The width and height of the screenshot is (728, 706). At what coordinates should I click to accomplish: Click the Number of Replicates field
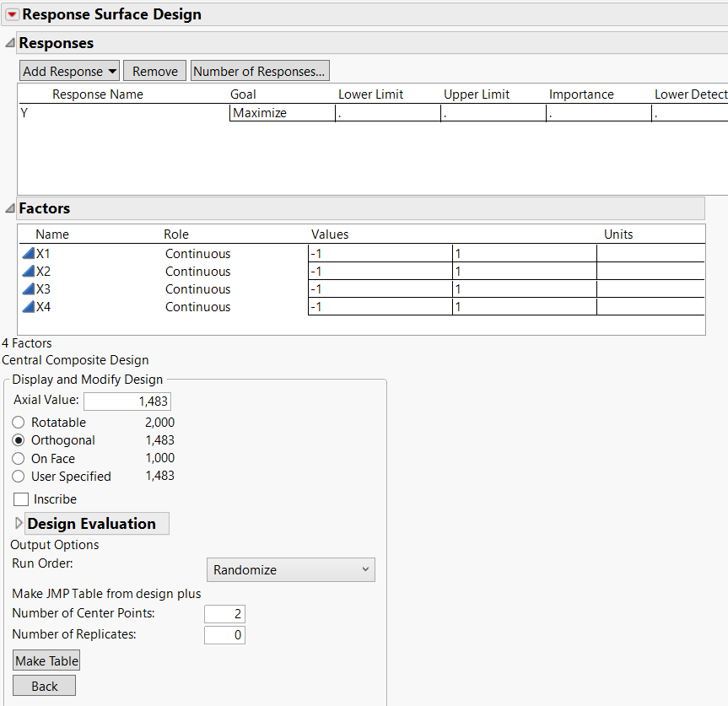(224, 635)
